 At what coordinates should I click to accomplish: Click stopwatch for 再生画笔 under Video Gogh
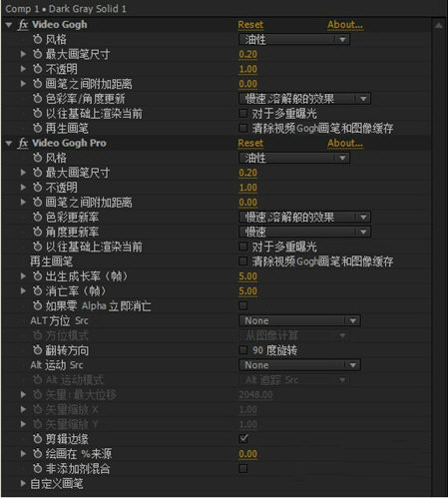(37, 128)
